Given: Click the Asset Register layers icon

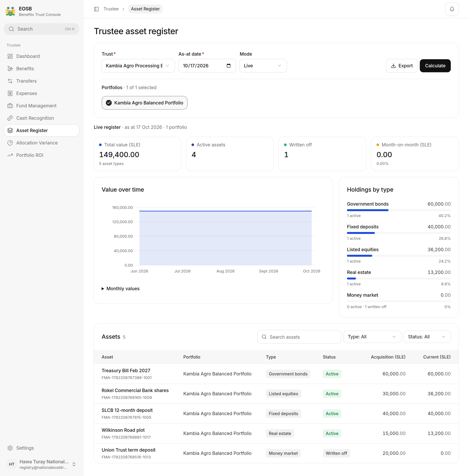Looking at the screenshot, I should 10,130.
